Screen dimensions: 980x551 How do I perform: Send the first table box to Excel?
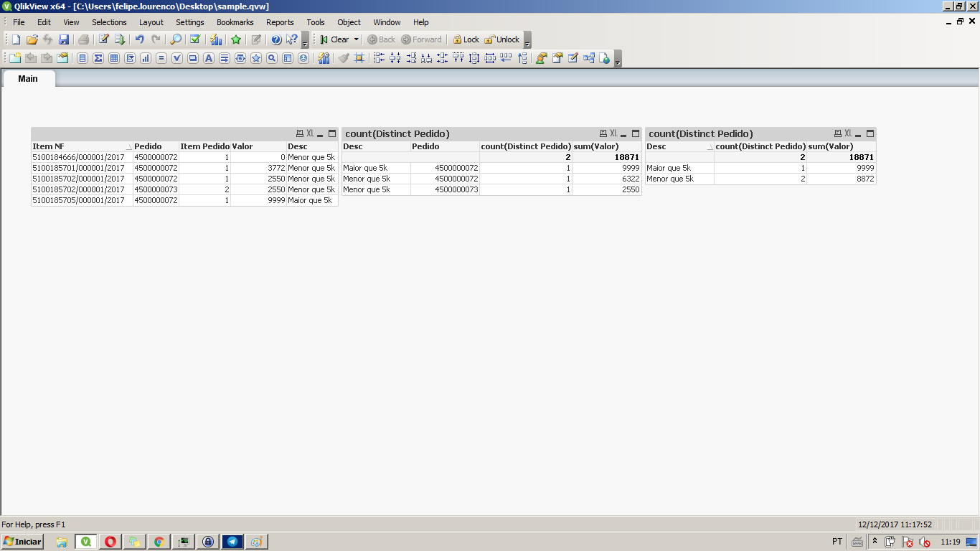310,133
